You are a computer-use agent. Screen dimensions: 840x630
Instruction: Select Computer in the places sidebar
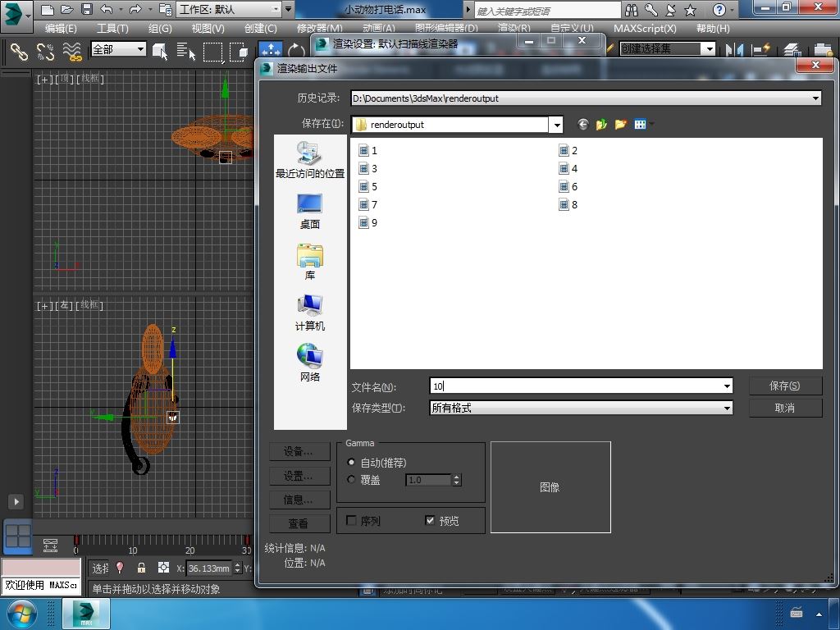pos(309,313)
